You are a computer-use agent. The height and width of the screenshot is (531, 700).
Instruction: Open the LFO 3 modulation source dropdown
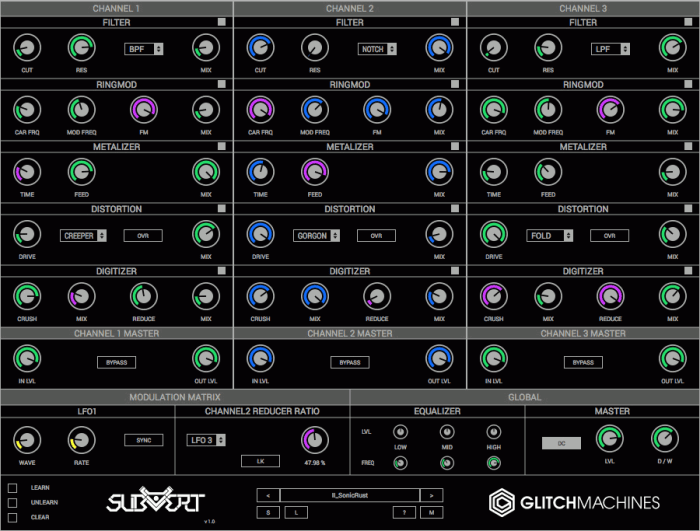point(206,440)
